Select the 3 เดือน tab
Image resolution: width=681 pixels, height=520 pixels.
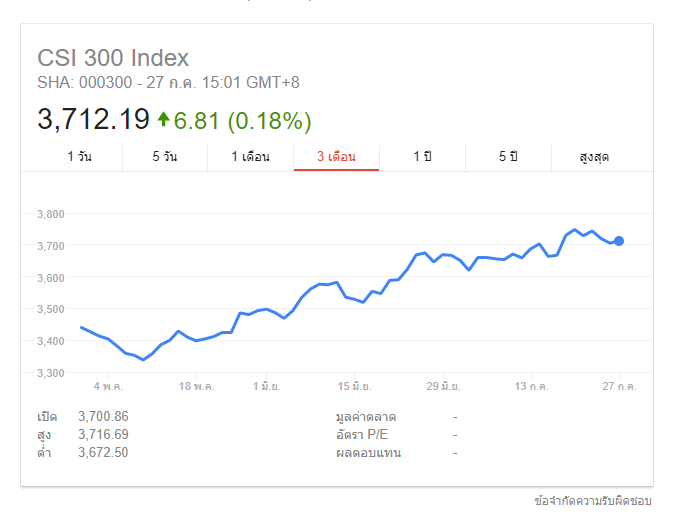(x=336, y=157)
